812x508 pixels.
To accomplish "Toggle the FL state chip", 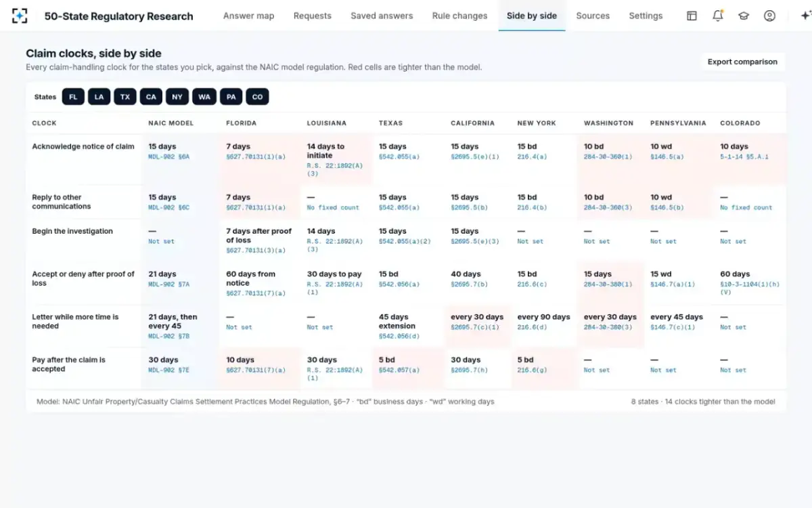I will [x=73, y=97].
